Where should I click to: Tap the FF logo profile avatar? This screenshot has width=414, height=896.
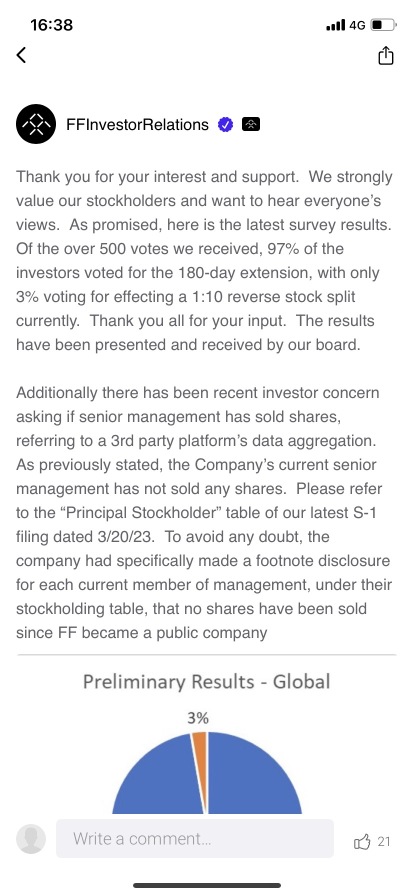point(36,124)
